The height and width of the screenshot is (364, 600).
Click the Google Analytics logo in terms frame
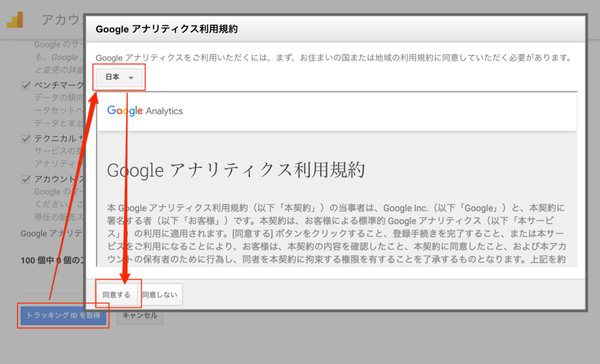(x=145, y=111)
